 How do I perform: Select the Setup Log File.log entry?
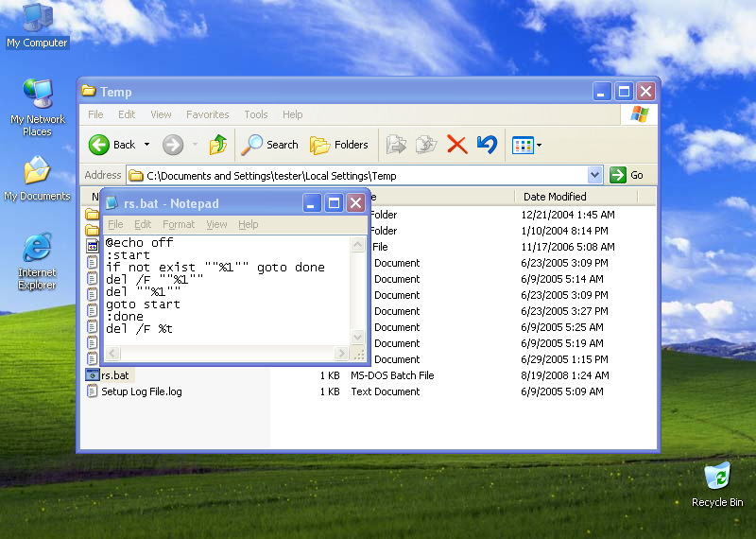(141, 391)
